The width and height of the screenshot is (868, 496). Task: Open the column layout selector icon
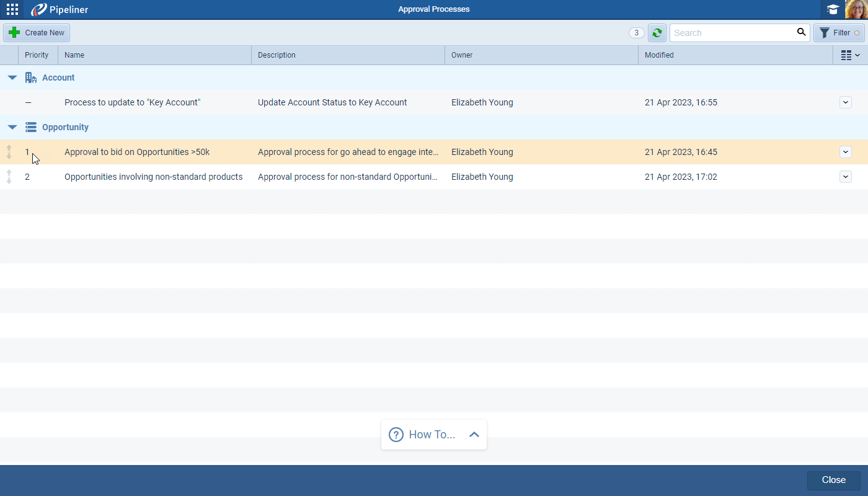[x=849, y=55]
